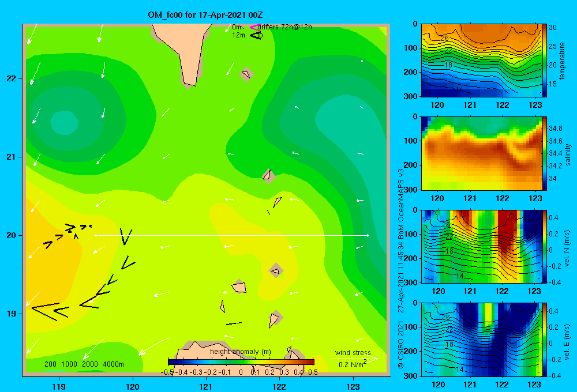577x392 pixels.
Task: Click the '0.2 N/m2' wind stress value
Action: pyautogui.click(x=353, y=364)
